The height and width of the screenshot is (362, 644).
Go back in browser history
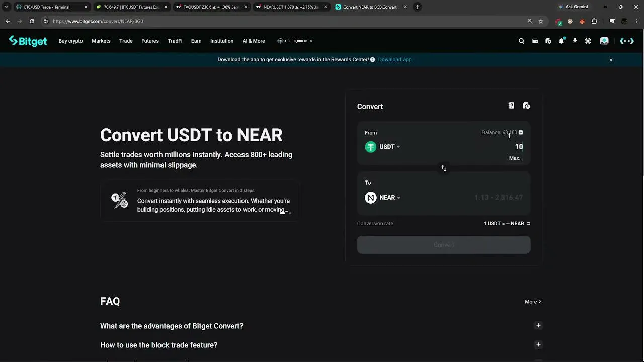8,21
